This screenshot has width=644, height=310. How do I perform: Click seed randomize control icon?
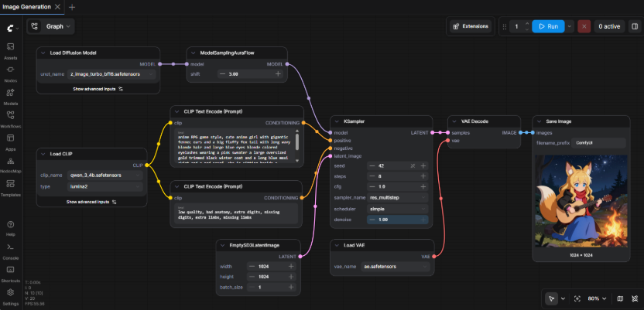point(413,166)
